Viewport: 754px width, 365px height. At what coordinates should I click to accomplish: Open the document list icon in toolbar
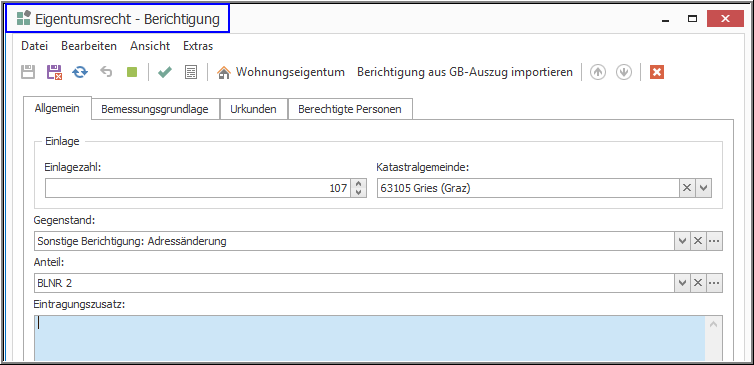191,72
